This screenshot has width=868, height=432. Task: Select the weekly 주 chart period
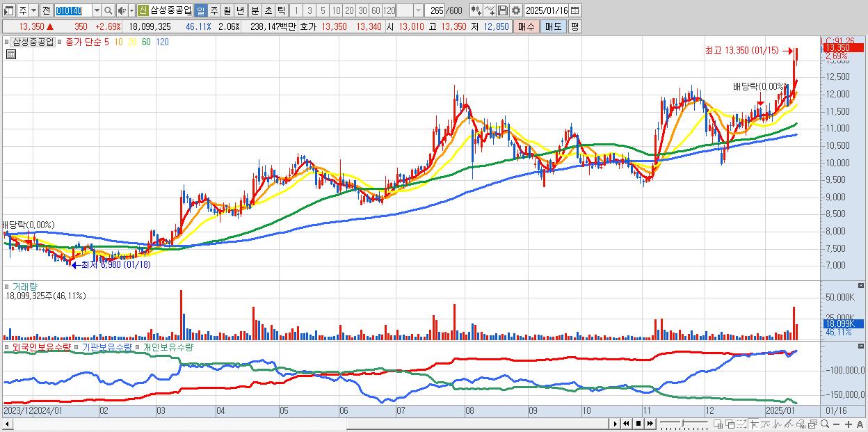tap(214, 10)
